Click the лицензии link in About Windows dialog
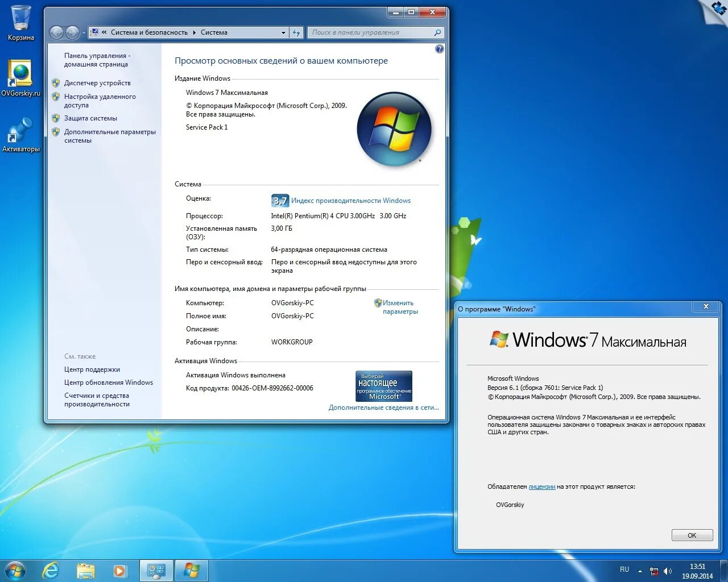This screenshot has width=728, height=582. click(542, 487)
